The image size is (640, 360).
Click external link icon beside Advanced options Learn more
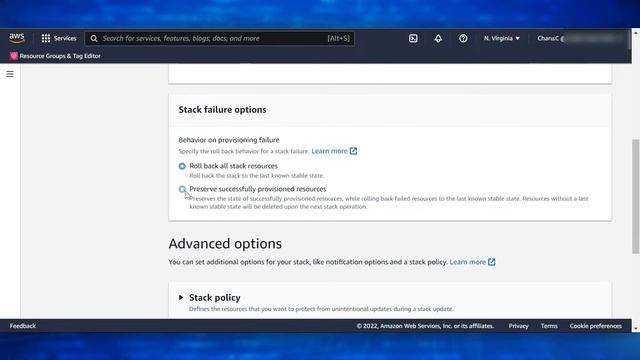point(491,262)
